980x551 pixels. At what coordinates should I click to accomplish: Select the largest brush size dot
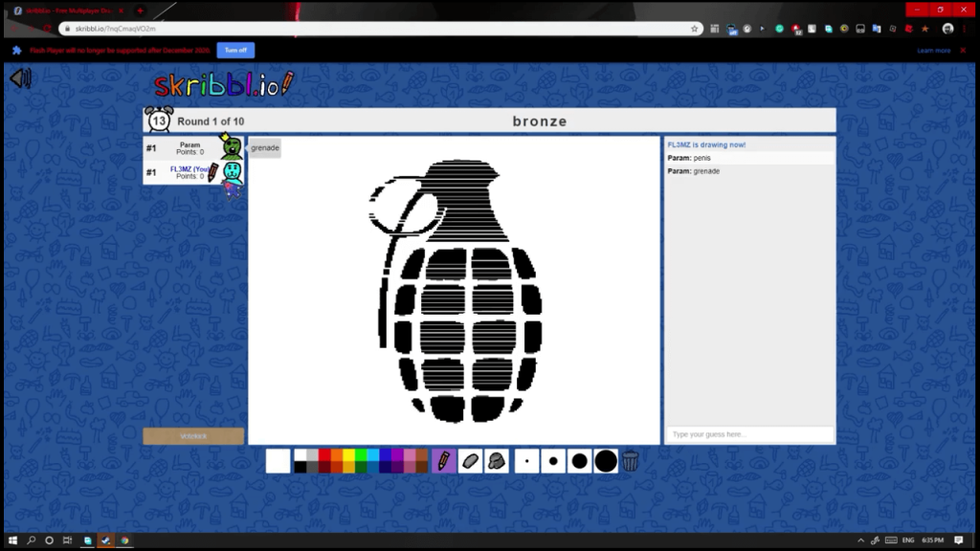point(607,461)
